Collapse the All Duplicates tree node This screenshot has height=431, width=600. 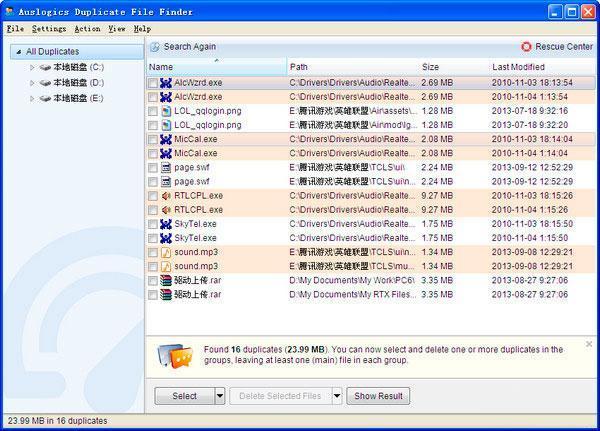19,52
